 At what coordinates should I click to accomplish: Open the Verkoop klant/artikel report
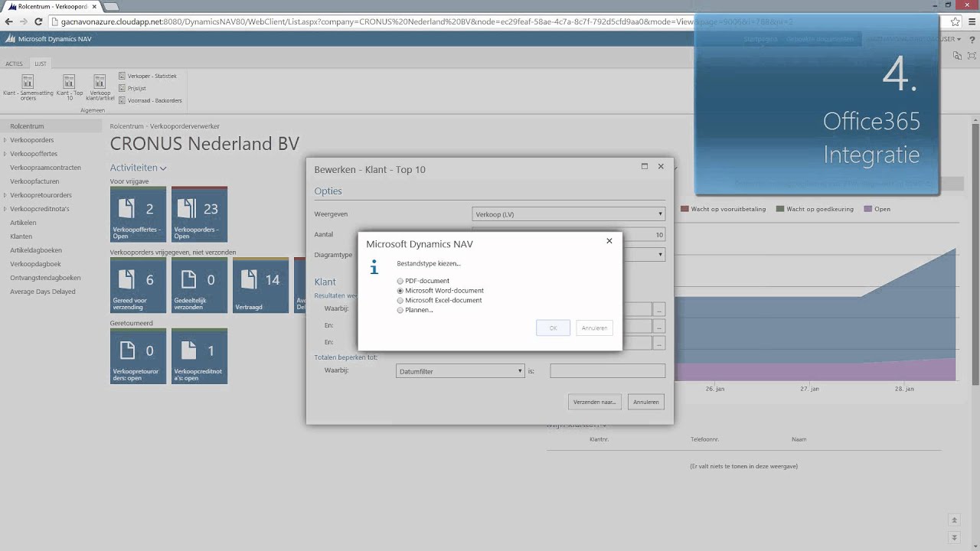tap(100, 87)
